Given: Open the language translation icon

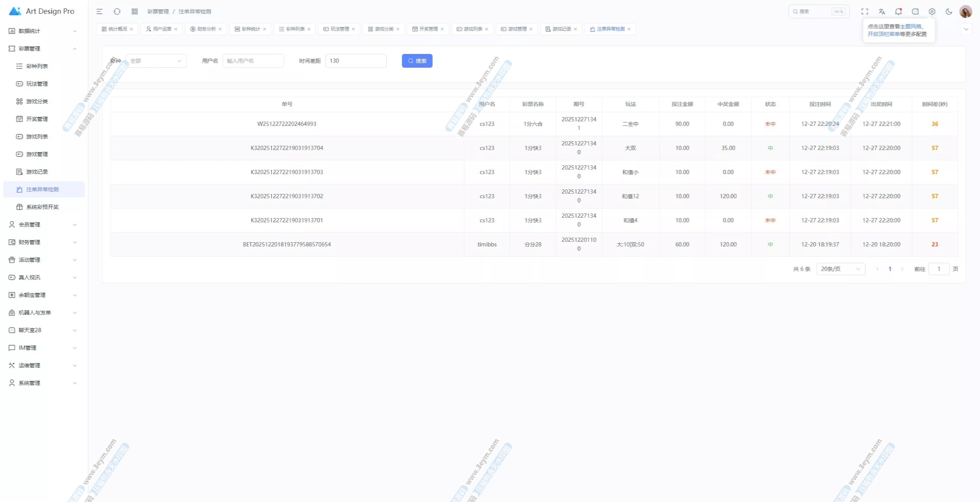Looking at the screenshot, I should pos(882,11).
